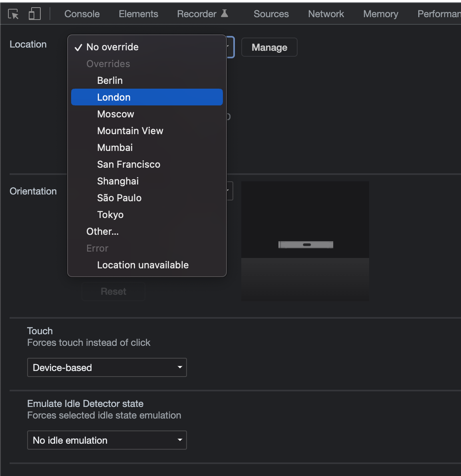461x476 pixels.
Task: Select London location override
Action: pyautogui.click(x=114, y=97)
